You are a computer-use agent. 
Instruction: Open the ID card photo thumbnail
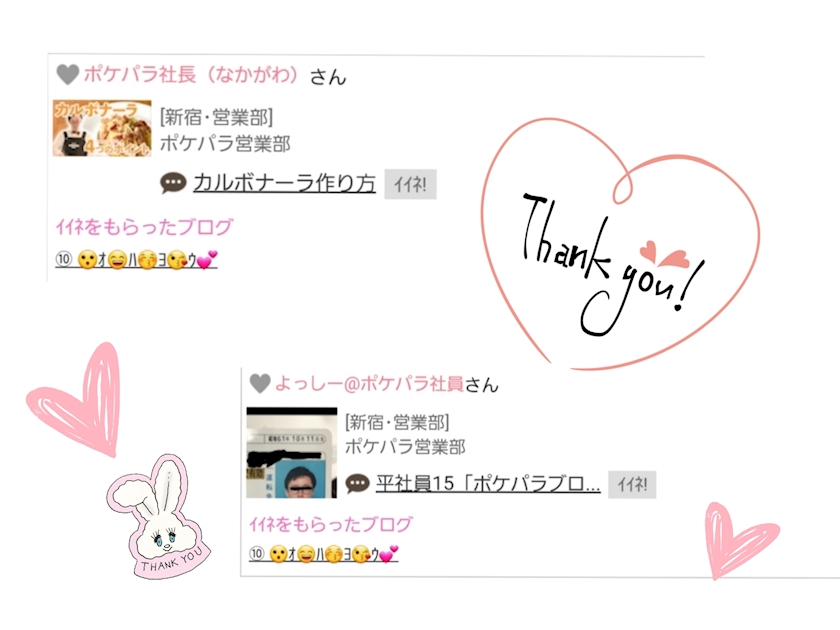(291, 453)
